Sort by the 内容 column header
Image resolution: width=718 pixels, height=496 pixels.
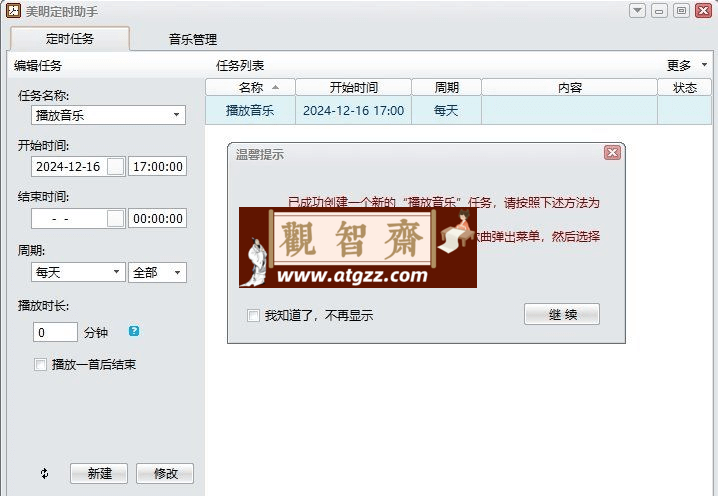point(570,87)
